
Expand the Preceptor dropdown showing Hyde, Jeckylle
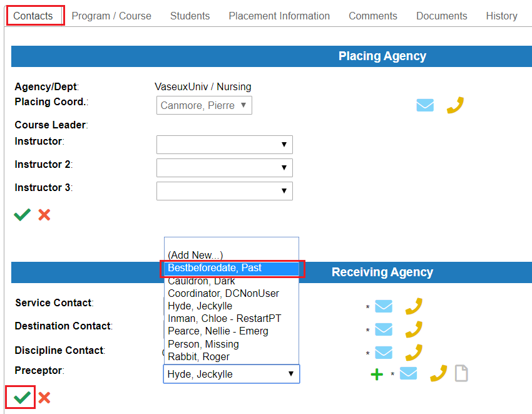(231, 374)
